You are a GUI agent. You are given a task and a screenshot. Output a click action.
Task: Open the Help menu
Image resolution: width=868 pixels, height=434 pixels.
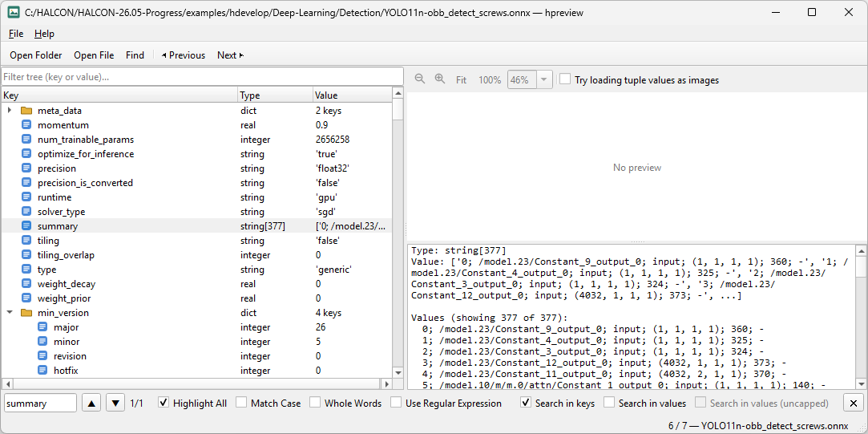tap(44, 34)
